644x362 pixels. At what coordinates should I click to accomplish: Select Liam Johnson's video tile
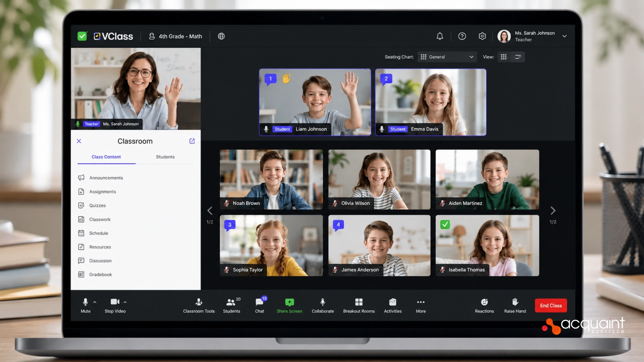click(x=315, y=102)
